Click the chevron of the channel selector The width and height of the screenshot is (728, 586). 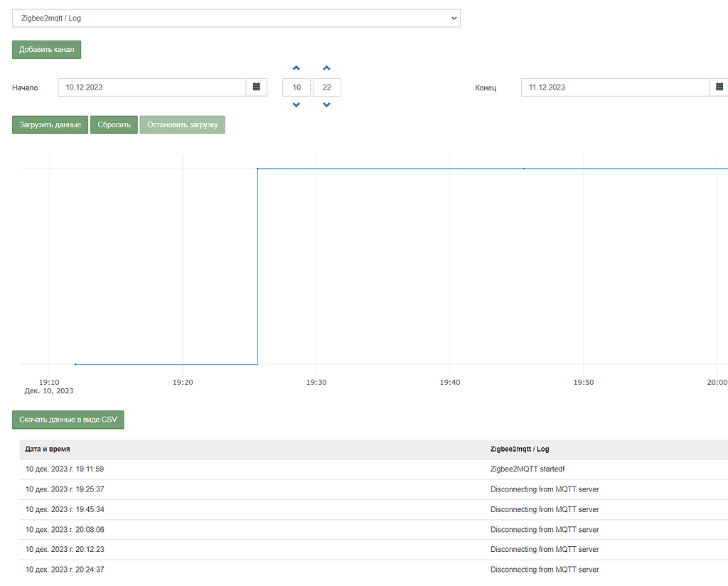coord(454,18)
